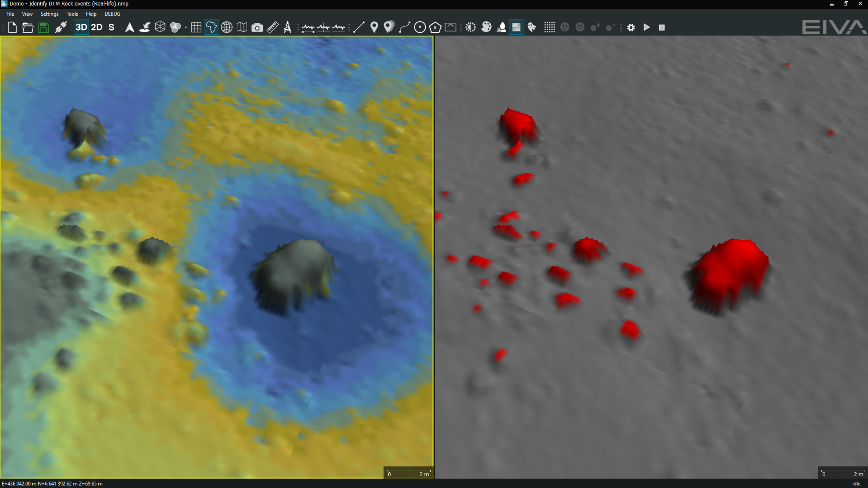
Task: Select the map pin marker tool
Action: 374,27
